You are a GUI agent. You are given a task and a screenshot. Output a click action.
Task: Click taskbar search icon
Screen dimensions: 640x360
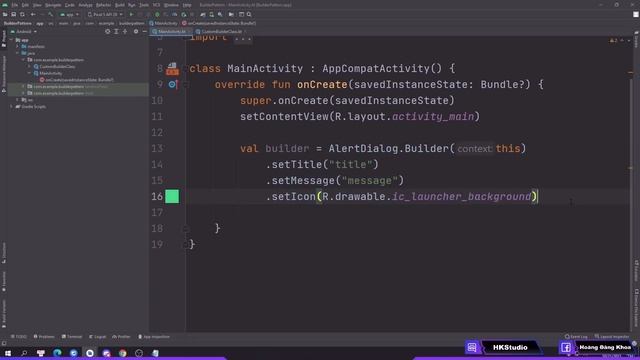[x=24, y=353]
